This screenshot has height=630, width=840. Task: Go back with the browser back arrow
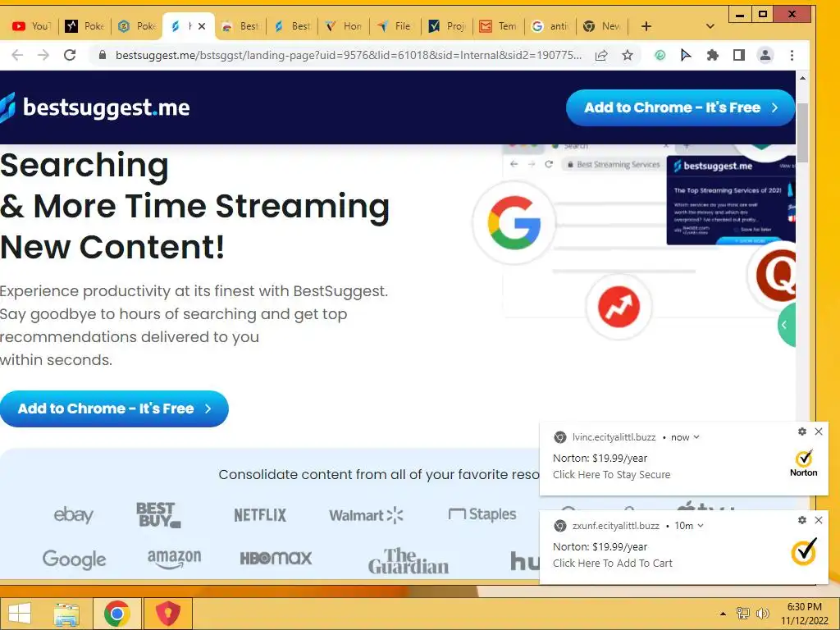pyautogui.click(x=17, y=55)
